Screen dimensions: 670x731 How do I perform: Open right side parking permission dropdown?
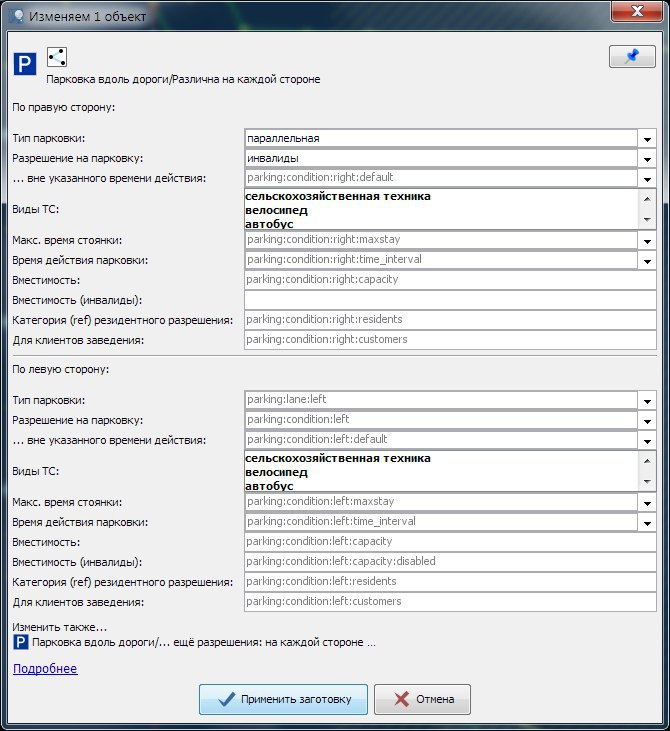(647, 159)
